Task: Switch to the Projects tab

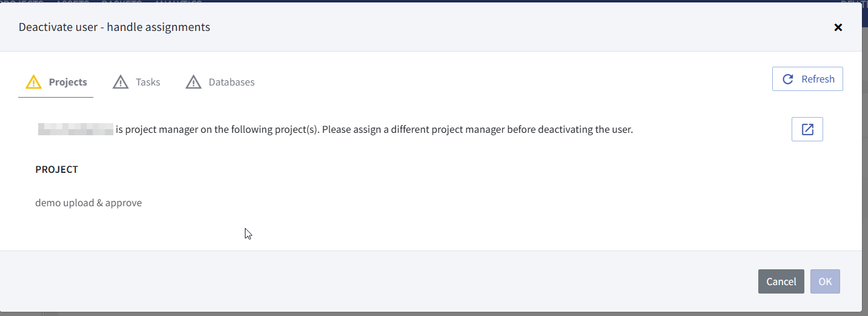Action: pyautogui.click(x=68, y=82)
